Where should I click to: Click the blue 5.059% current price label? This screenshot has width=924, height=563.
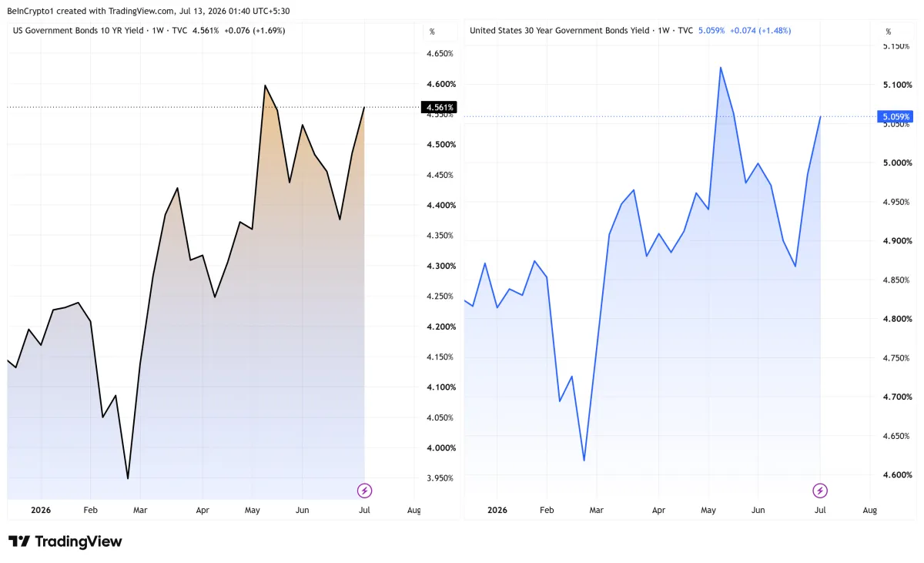[x=895, y=117]
